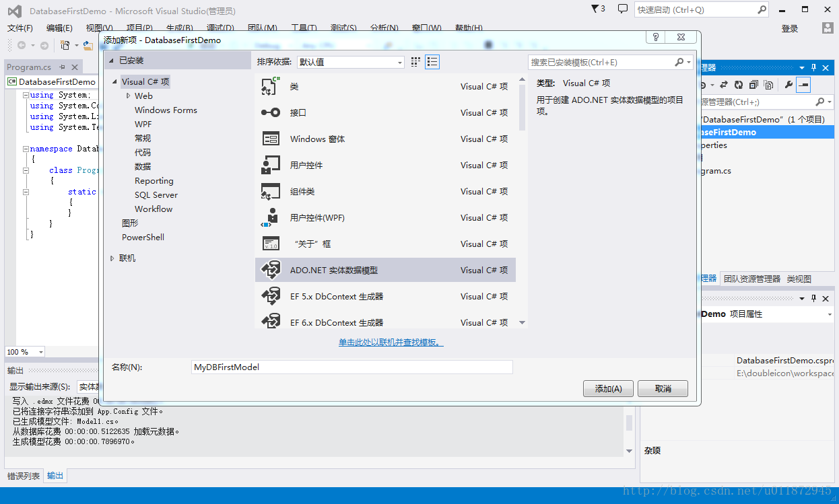Collapse the namespace block in code editor
Screen dimensions: 839x504
26,149
